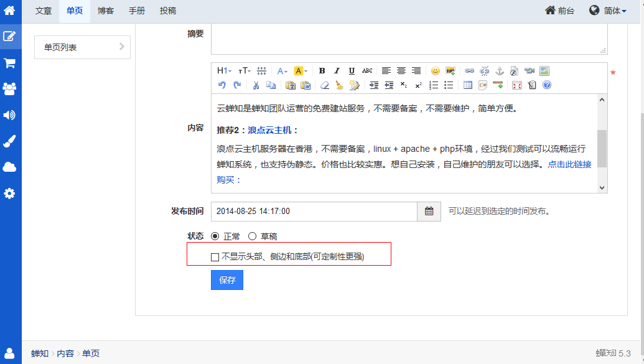
Task: Switch to the 博客 tab
Action: pos(106,11)
